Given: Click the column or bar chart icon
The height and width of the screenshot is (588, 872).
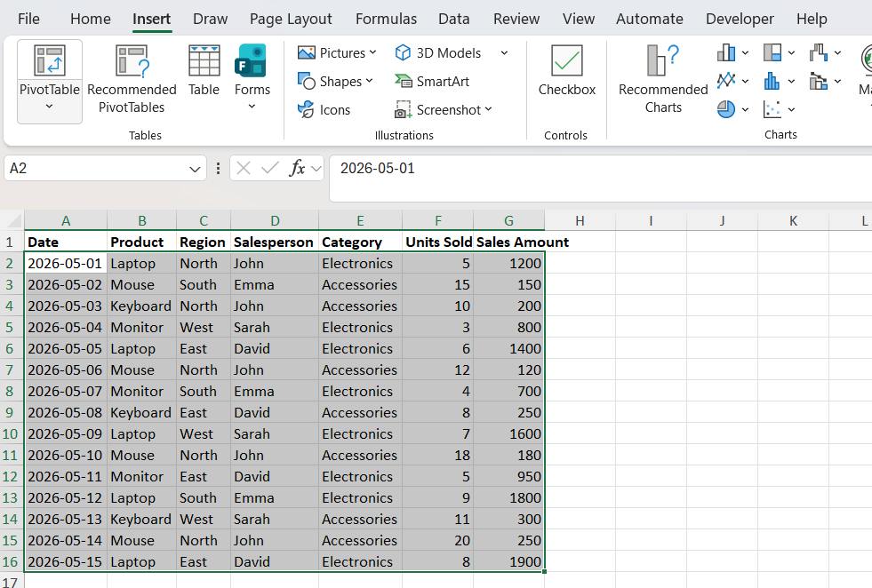Looking at the screenshot, I should [x=726, y=52].
